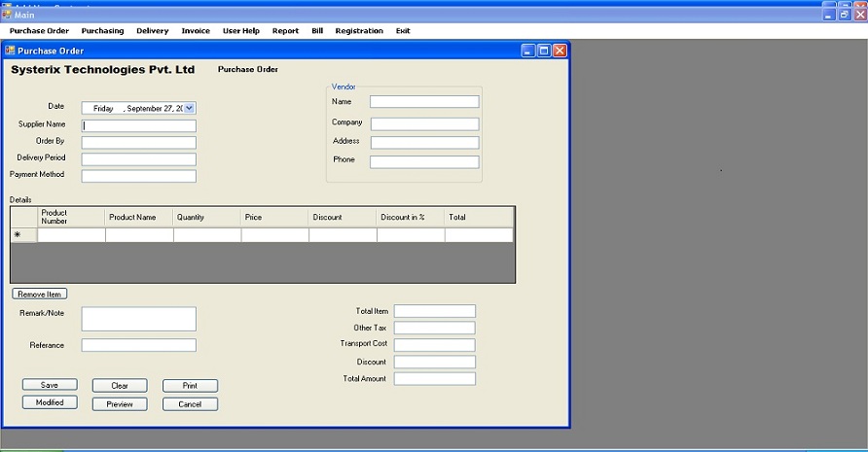Open the Bill menu
Screen dimensions: 868x452
pos(317,31)
